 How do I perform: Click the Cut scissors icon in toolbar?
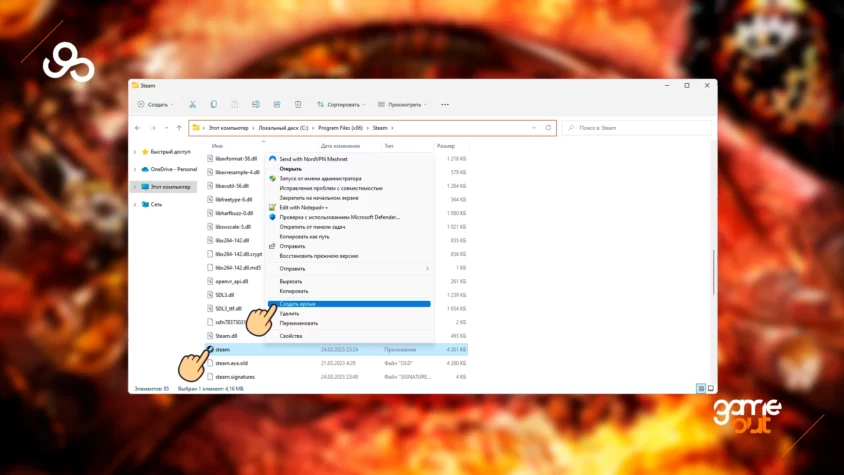(x=192, y=104)
